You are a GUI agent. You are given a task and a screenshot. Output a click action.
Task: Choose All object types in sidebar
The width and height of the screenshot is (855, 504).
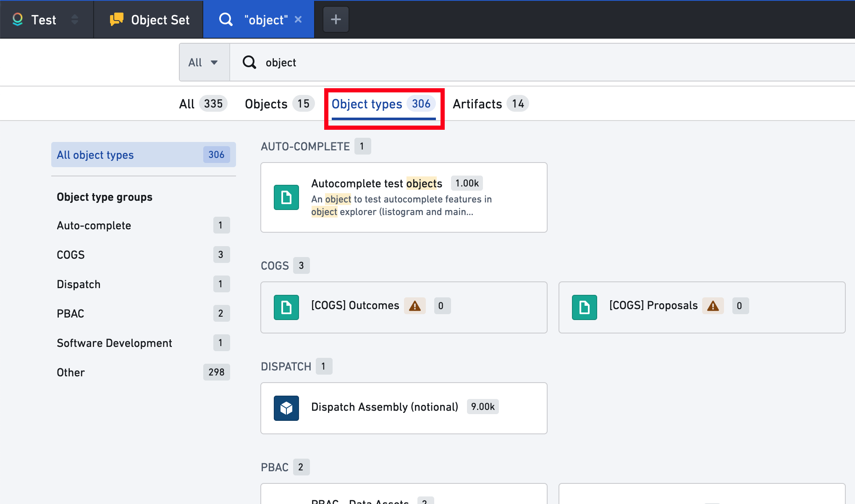[x=144, y=155]
